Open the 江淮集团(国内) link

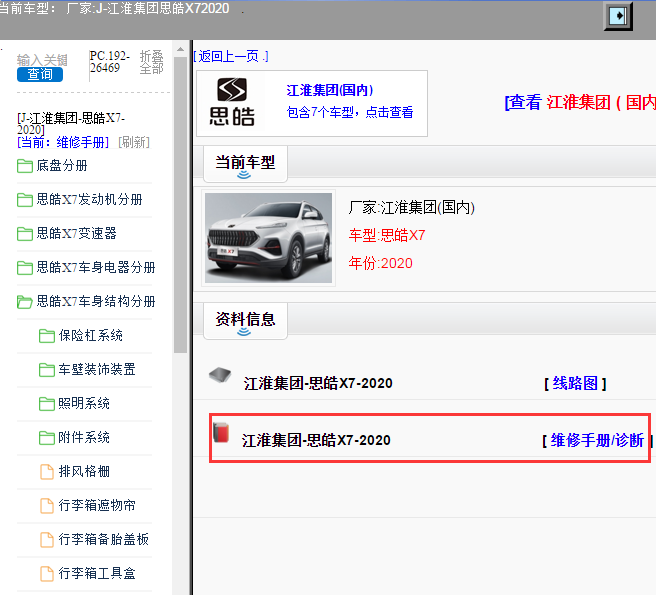point(330,90)
